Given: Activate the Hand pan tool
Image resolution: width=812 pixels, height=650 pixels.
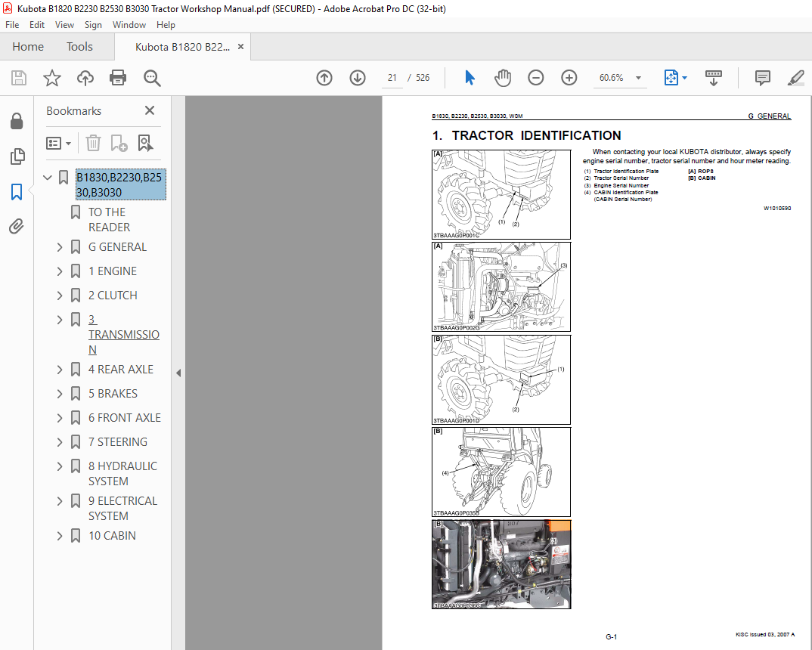Looking at the screenshot, I should pos(502,78).
